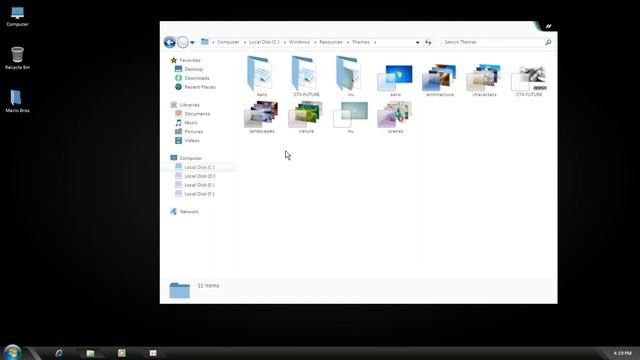Screen dimensions: 640x360
Task: Select the Recycle Bin desktop icon
Action: (x=17, y=58)
